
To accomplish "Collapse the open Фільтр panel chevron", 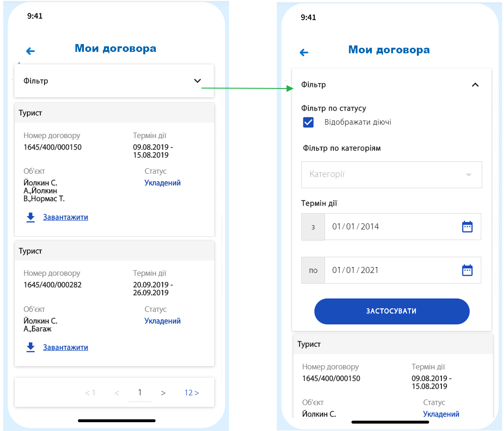I will coord(475,85).
